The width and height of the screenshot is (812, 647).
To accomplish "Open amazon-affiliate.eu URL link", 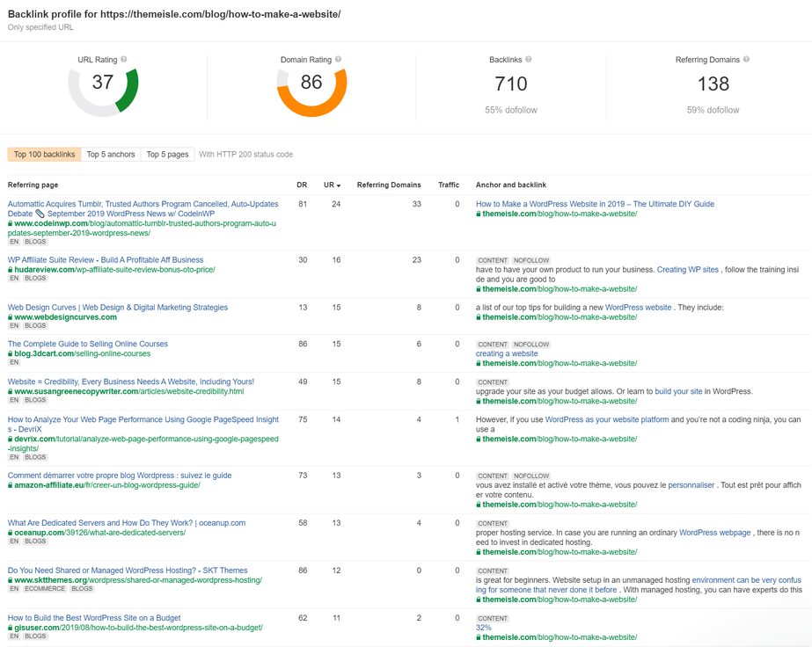I will click(x=107, y=485).
